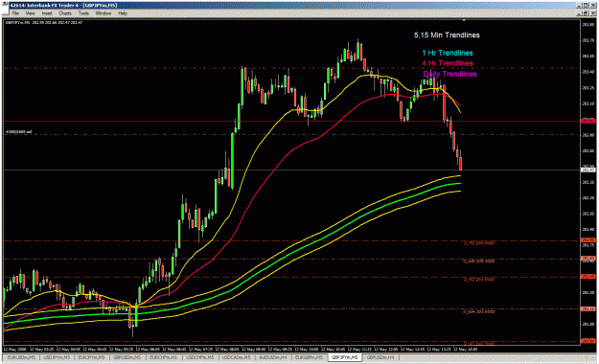The image size is (599, 364).
Task: Click the '12 May 2008' time axis label
Action: (15, 349)
